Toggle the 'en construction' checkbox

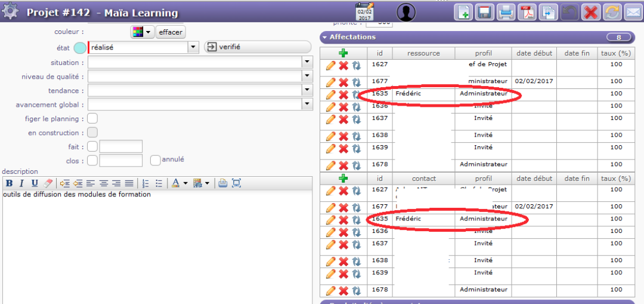[92, 133]
